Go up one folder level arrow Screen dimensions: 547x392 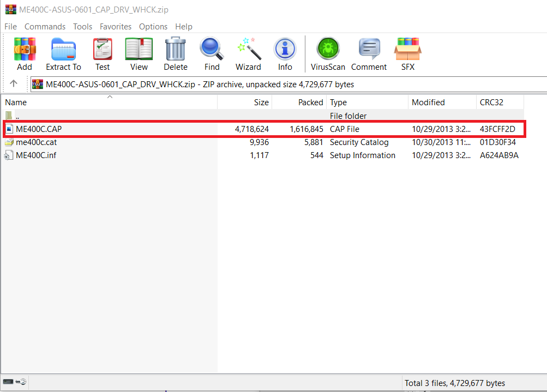[x=14, y=84]
